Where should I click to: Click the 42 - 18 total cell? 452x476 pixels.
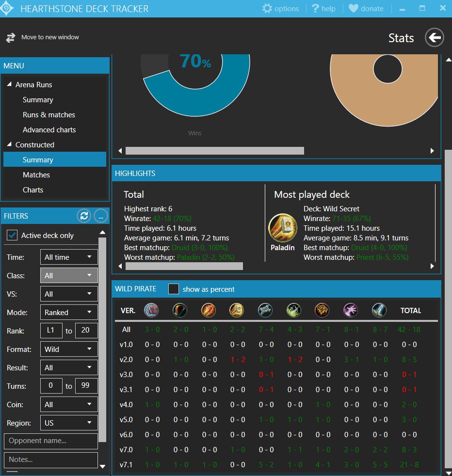coord(409,330)
